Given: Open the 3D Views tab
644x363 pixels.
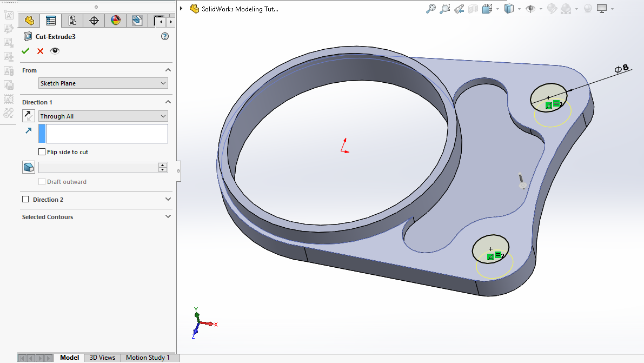Looking at the screenshot, I should tap(102, 358).
